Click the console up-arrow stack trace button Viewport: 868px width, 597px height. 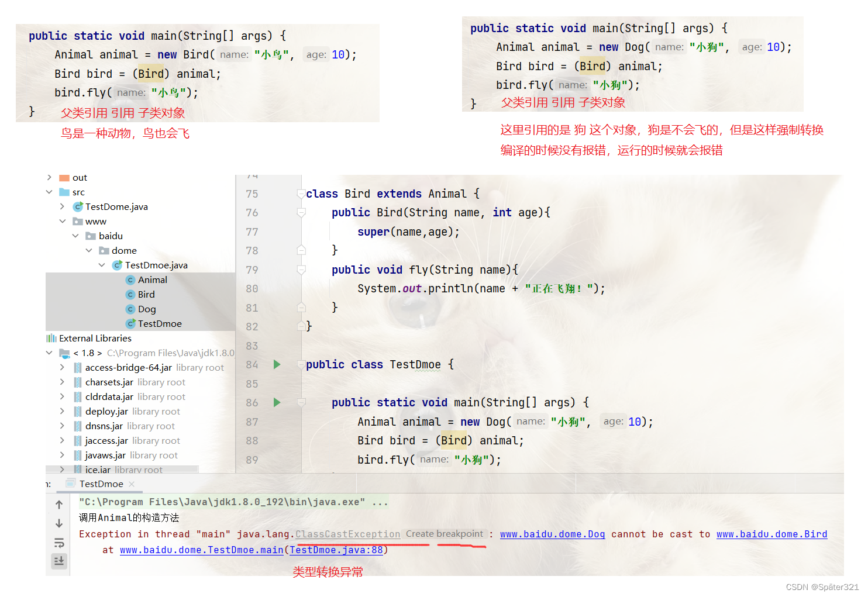[59, 505]
